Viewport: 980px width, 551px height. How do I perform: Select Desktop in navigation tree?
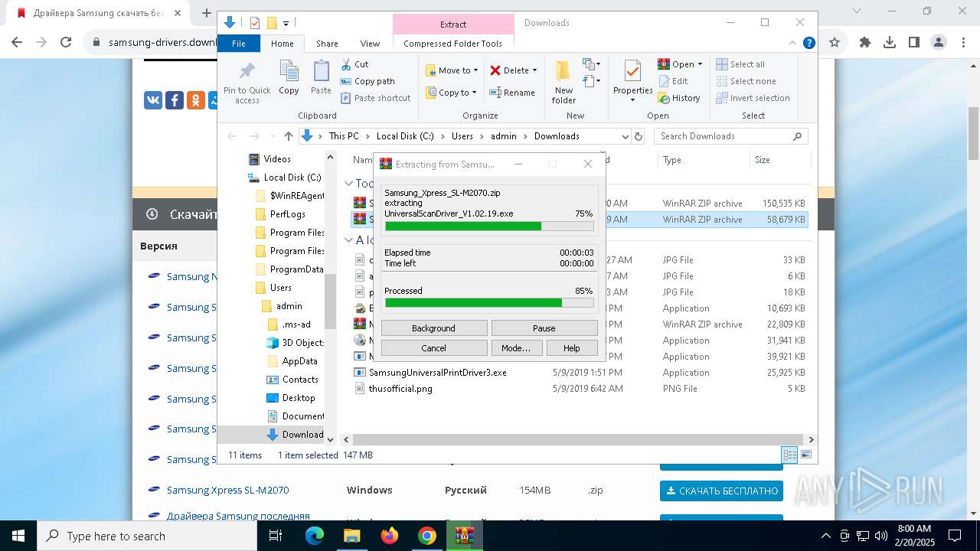(298, 398)
